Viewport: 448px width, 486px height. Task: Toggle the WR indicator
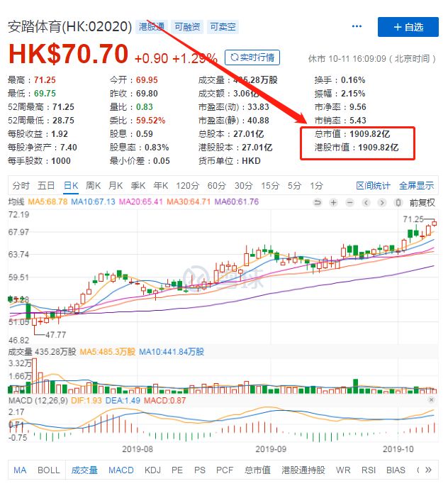click(x=343, y=470)
